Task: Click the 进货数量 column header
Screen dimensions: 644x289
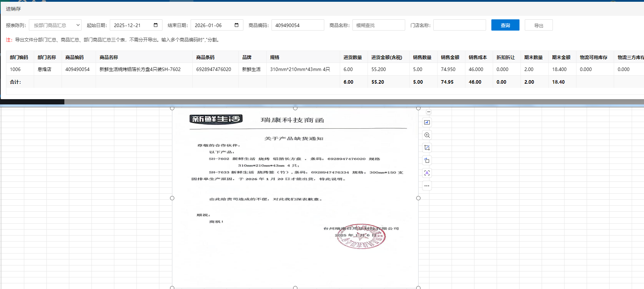Action: click(x=352, y=57)
